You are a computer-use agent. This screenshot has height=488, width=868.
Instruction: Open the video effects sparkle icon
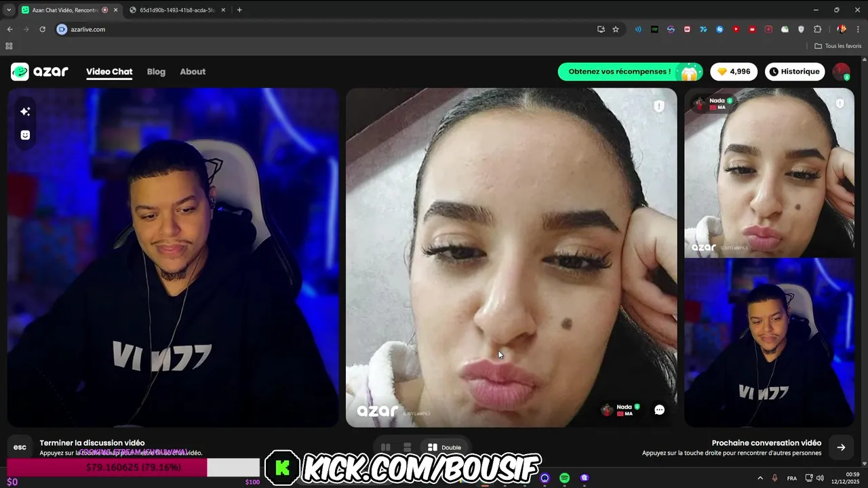25,111
